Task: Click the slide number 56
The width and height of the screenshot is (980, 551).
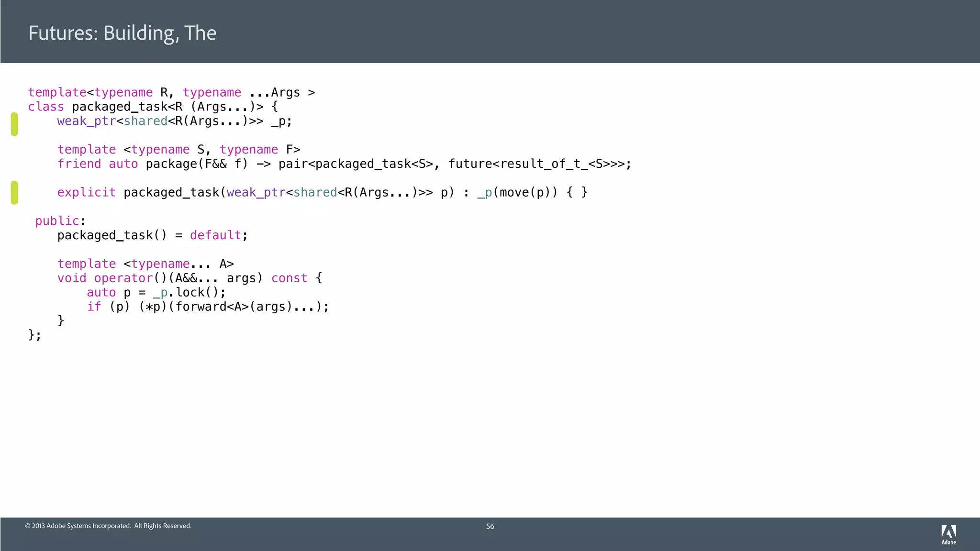Action: click(x=490, y=526)
